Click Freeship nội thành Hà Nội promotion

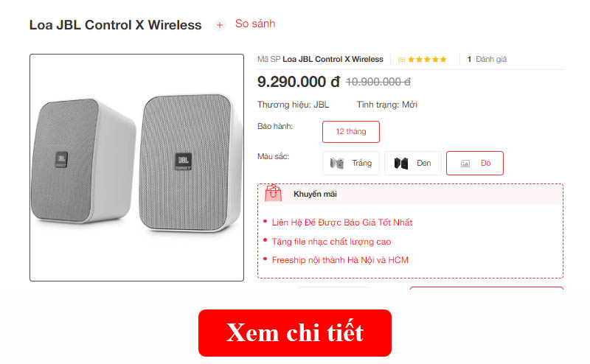coord(340,260)
